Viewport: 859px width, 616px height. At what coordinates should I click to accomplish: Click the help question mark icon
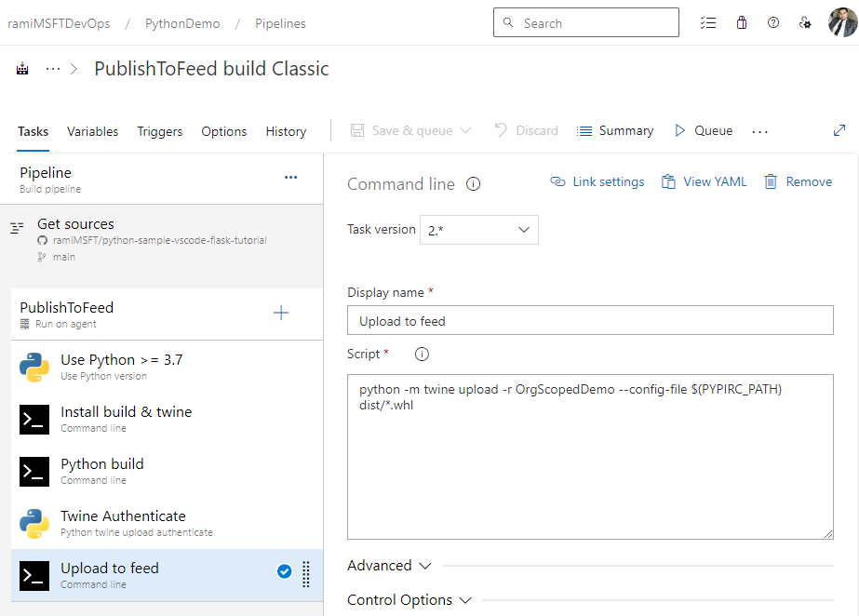[x=773, y=23]
